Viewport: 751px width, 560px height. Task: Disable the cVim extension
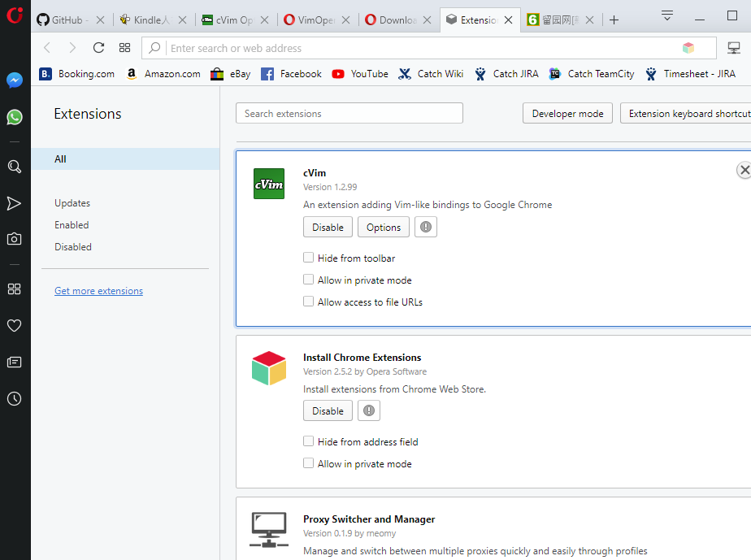coord(328,227)
